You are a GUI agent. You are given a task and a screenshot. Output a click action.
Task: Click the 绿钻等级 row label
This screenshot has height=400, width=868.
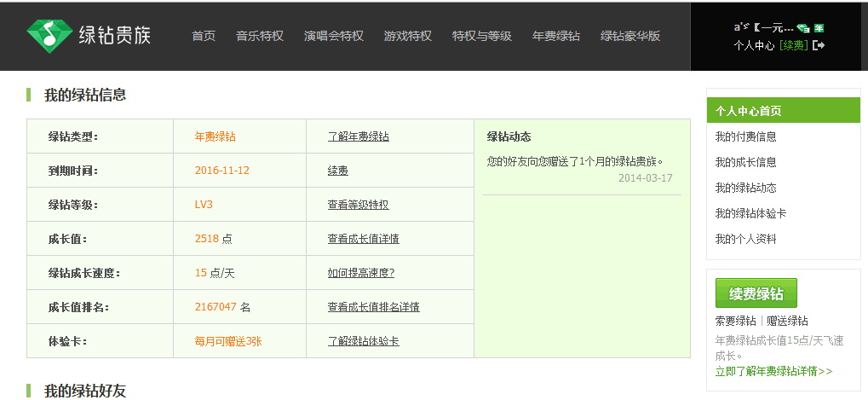pos(73,205)
